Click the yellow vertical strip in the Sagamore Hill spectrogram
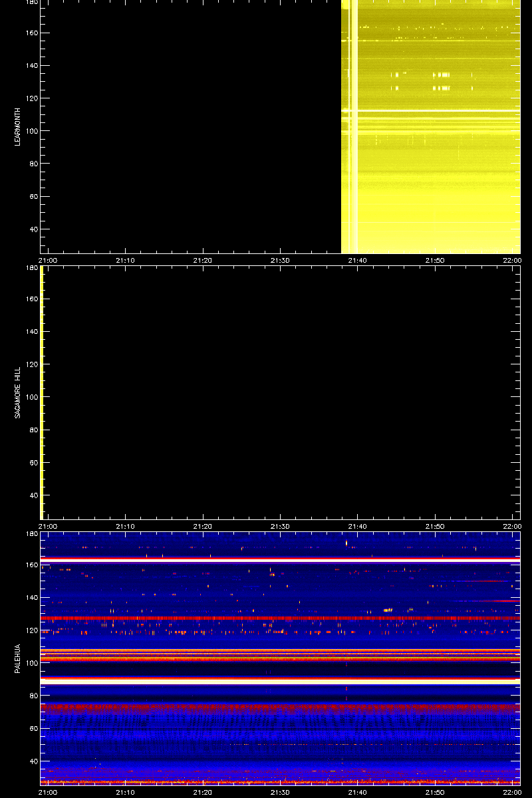 coord(42,392)
